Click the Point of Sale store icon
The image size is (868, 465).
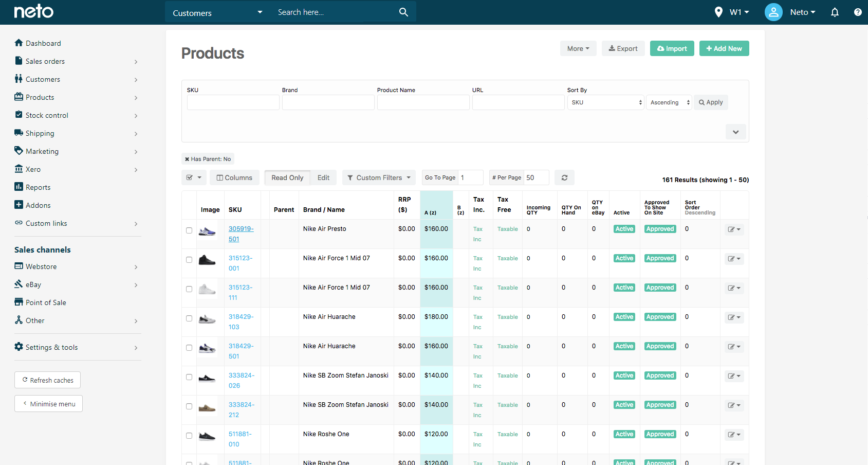(19, 302)
